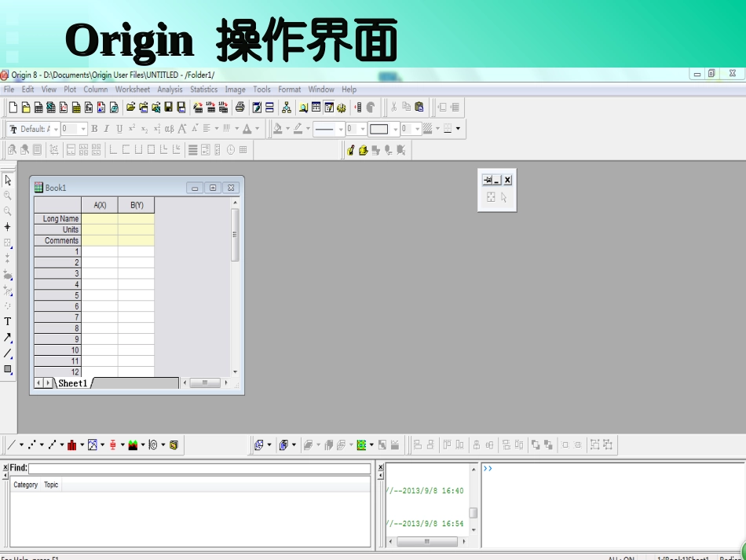This screenshot has width=746, height=560.
Task: Click the New Function (fx) icon
Action: 89,108
